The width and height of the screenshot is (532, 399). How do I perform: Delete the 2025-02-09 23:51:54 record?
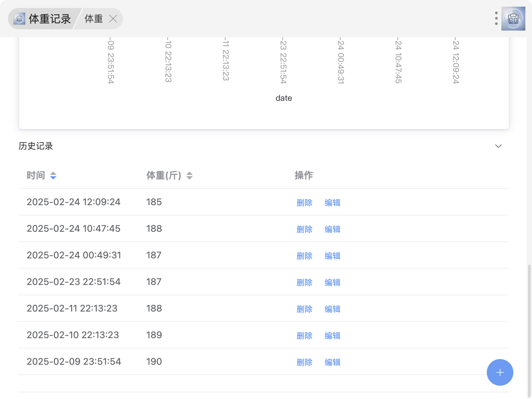pyautogui.click(x=305, y=362)
